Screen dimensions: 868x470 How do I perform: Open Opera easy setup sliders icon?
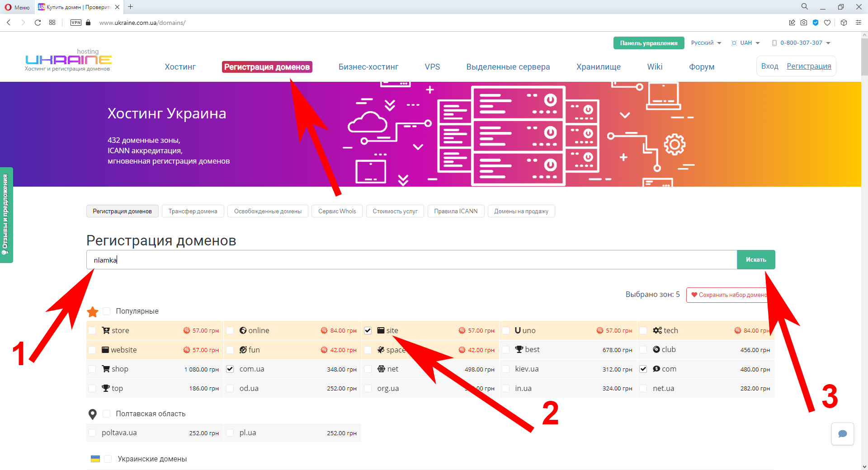[x=859, y=23]
